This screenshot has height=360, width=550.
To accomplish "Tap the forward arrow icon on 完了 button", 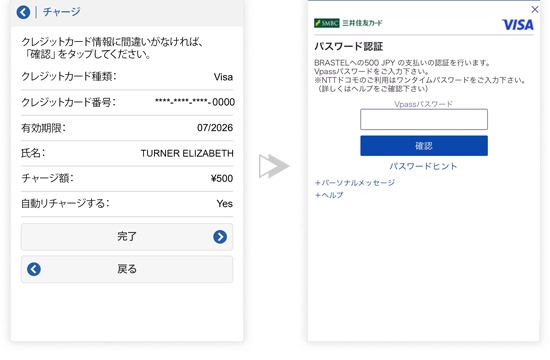I will [x=220, y=237].
